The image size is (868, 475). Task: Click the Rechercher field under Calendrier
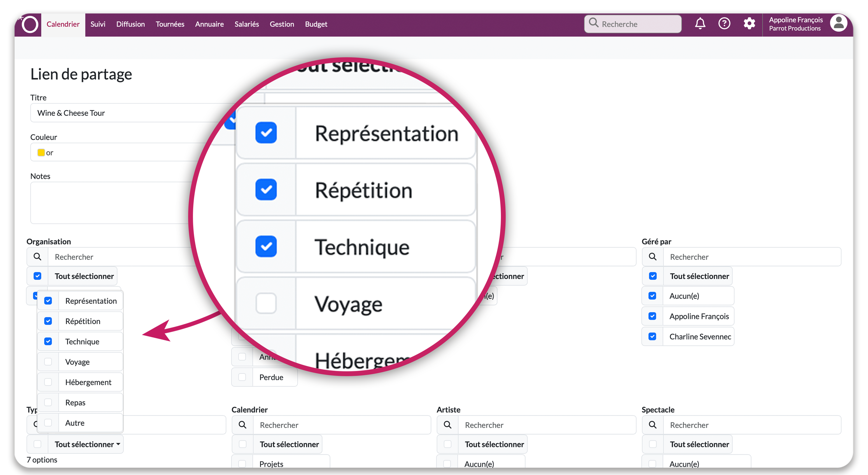(x=342, y=425)
